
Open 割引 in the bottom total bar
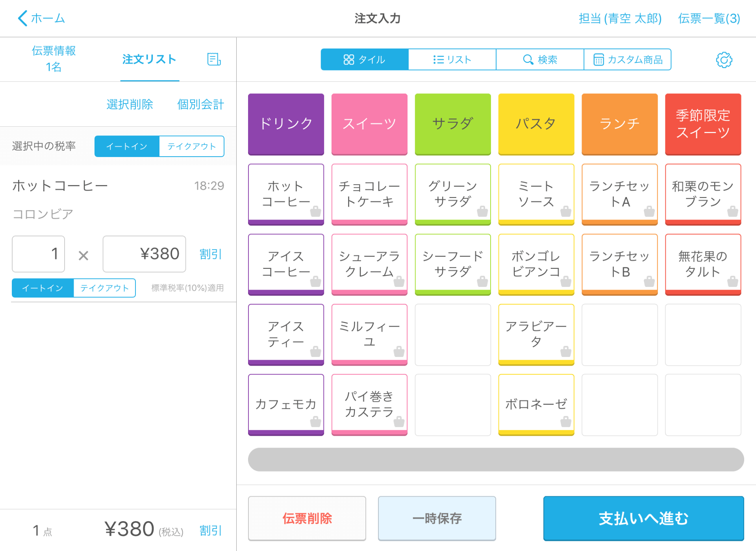click(211, 531)
